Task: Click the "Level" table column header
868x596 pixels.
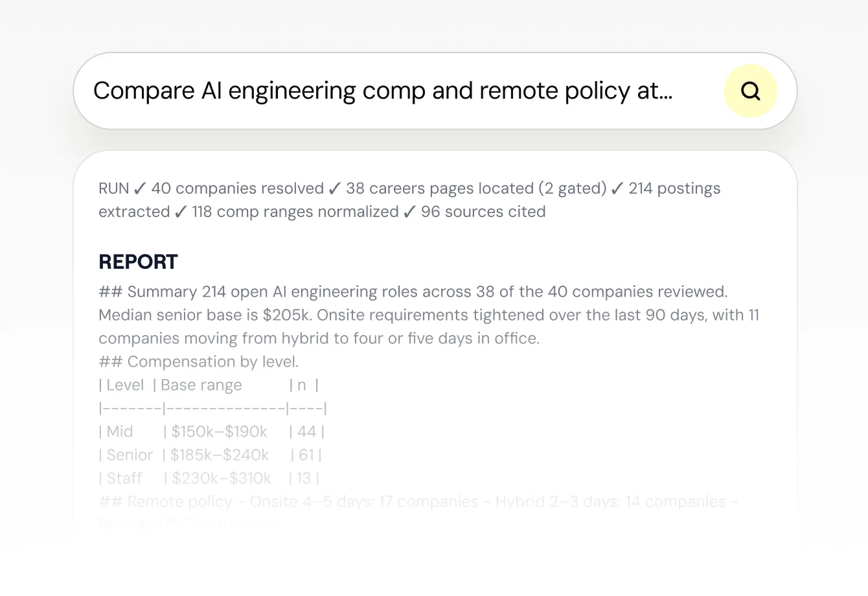Action: [x=125, y=385]
